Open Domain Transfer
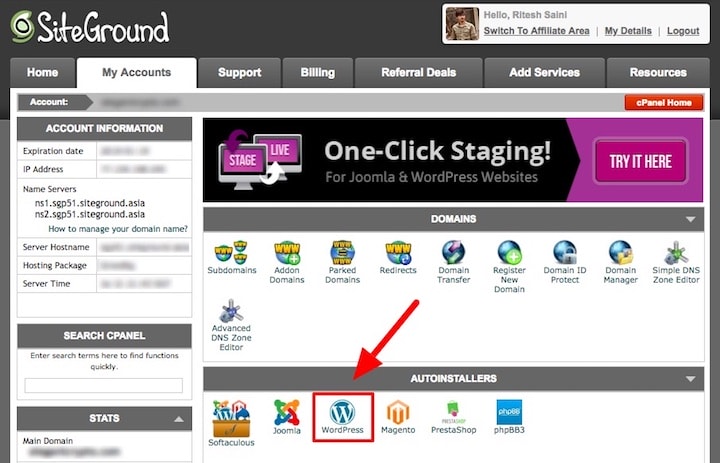 (454, 262)
